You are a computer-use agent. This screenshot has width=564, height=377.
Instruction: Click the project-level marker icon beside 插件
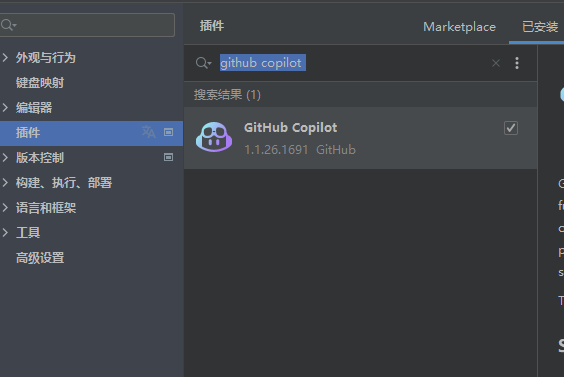(x=168, y=132)
